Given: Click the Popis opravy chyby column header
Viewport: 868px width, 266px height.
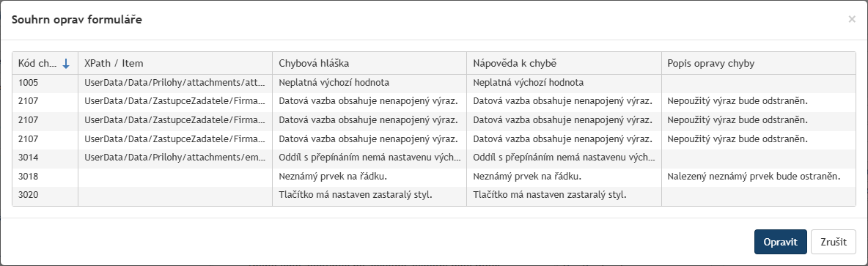Looking at the screenshot, I should pos(758,64).
